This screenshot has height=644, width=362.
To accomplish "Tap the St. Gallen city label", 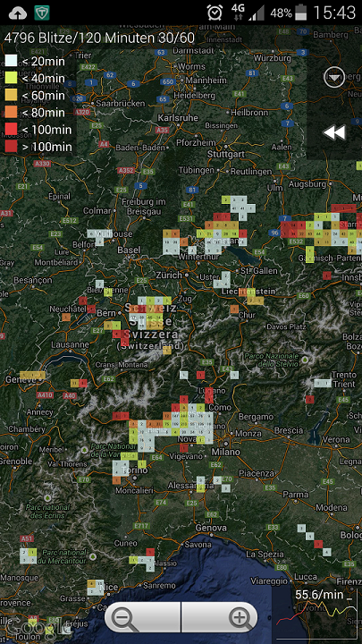I will click(x=260, y=271).
